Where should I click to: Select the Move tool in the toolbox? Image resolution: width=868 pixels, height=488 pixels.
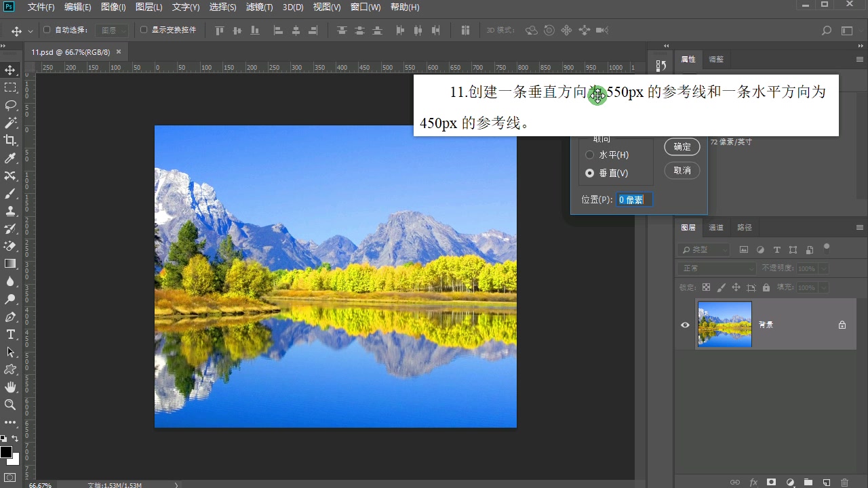coord(10,70)
